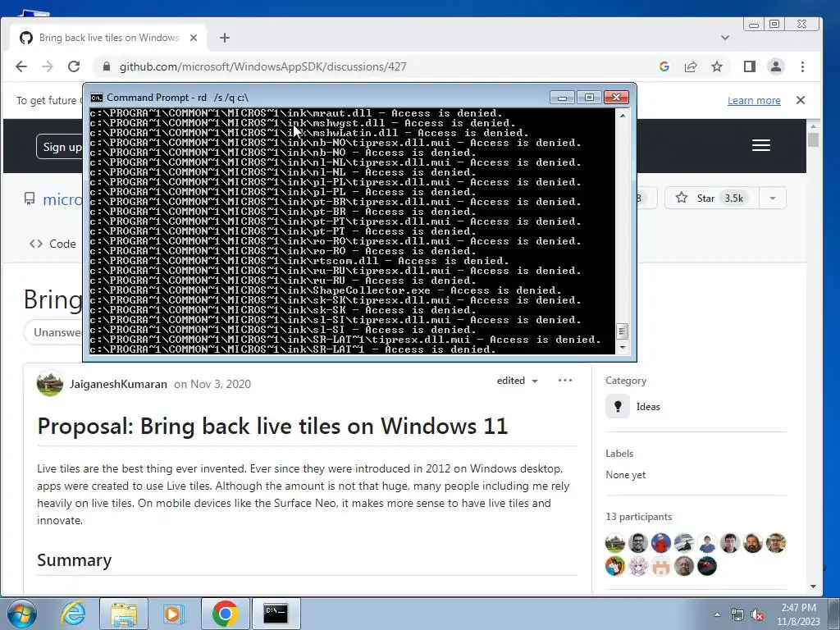Click the browser forward arrow
This screenshot has height=630, width=840.
[48, 66]
